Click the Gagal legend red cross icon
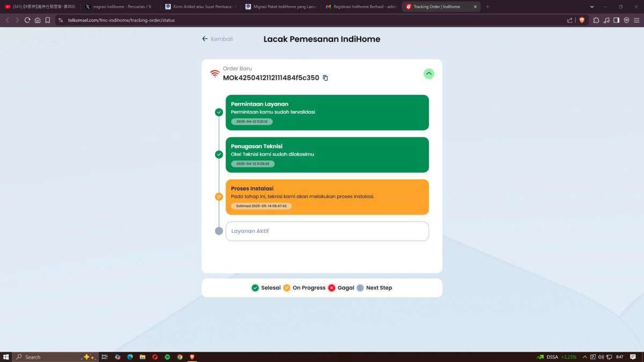This screenshot has width=644, height=362. point(332,288)
